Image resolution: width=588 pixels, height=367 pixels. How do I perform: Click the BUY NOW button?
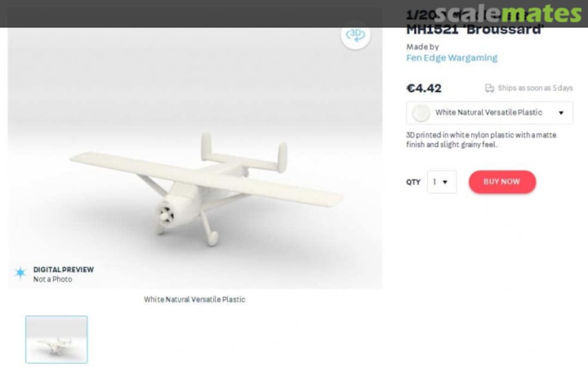pos(502,182)
